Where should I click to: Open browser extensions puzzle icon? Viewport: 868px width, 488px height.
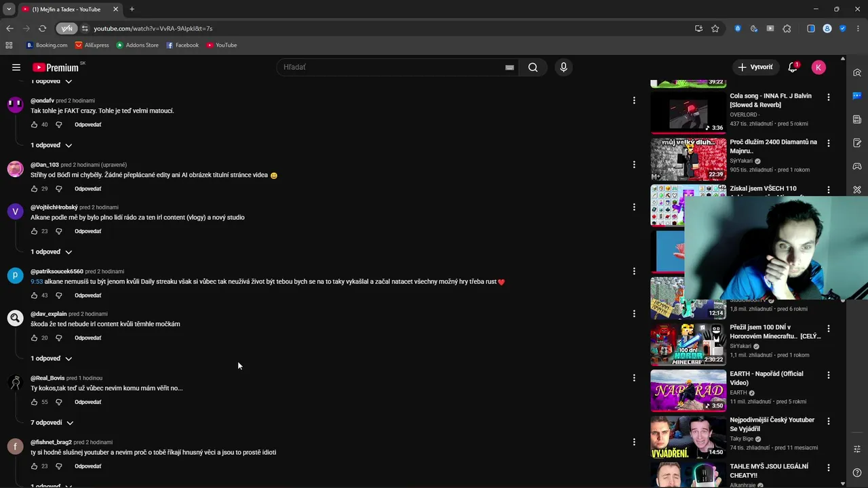tap(787, 28)
